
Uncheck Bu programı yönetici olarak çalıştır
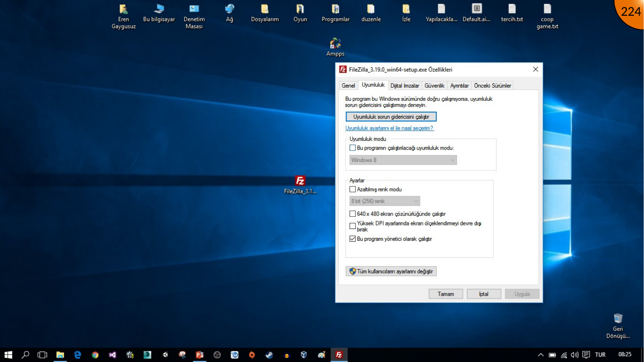[352, 239]
